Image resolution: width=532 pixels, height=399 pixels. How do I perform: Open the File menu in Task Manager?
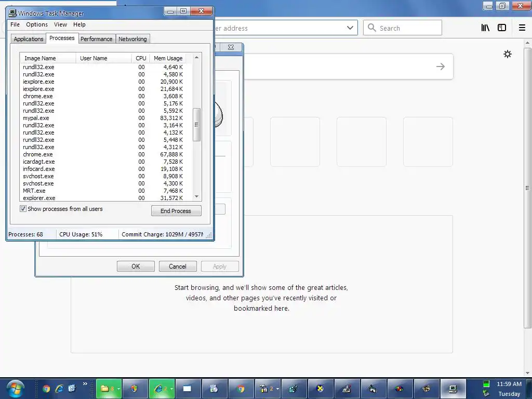(15, 24)
